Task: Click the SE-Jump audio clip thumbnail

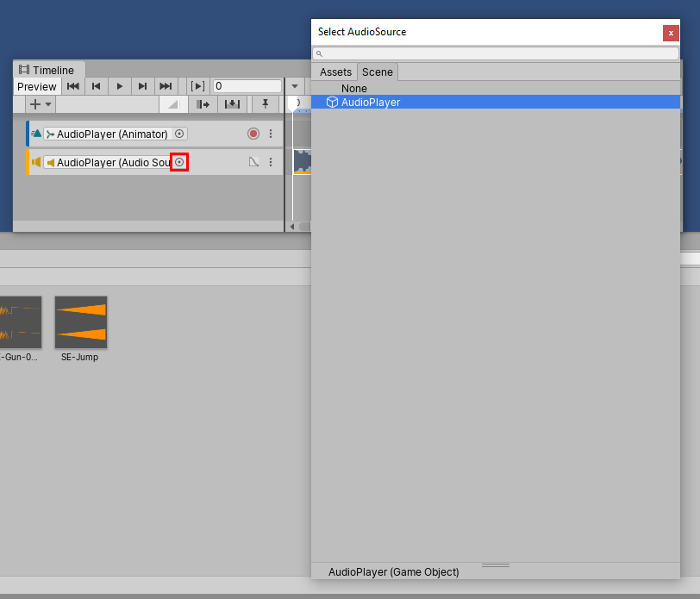Action: tap(80, 322)
